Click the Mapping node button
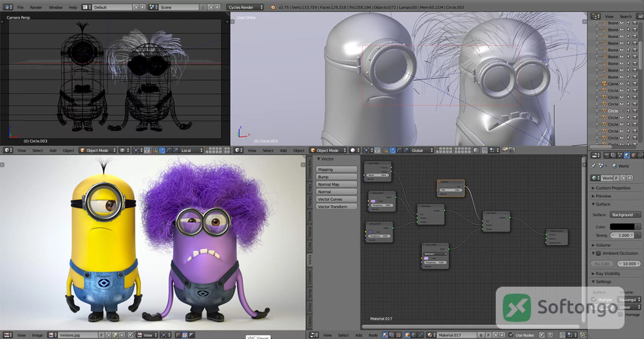The width and height of the screenshot is (644, 339). click(x=336, y=169)
